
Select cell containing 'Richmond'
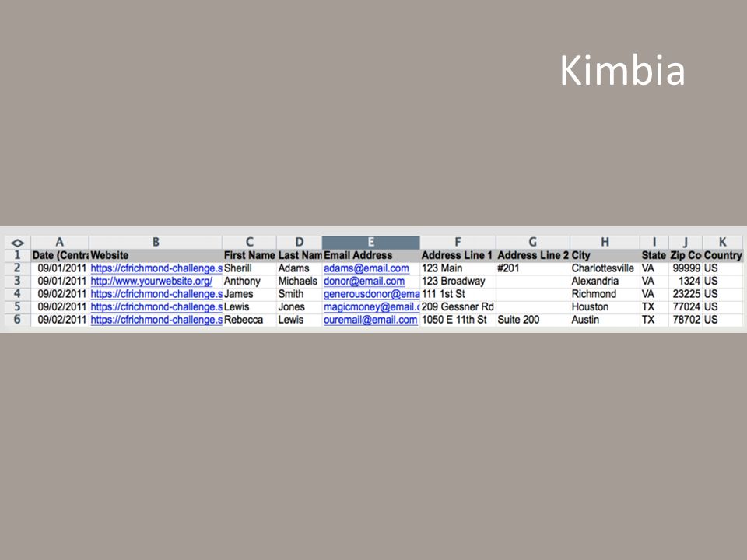point(605,294)
